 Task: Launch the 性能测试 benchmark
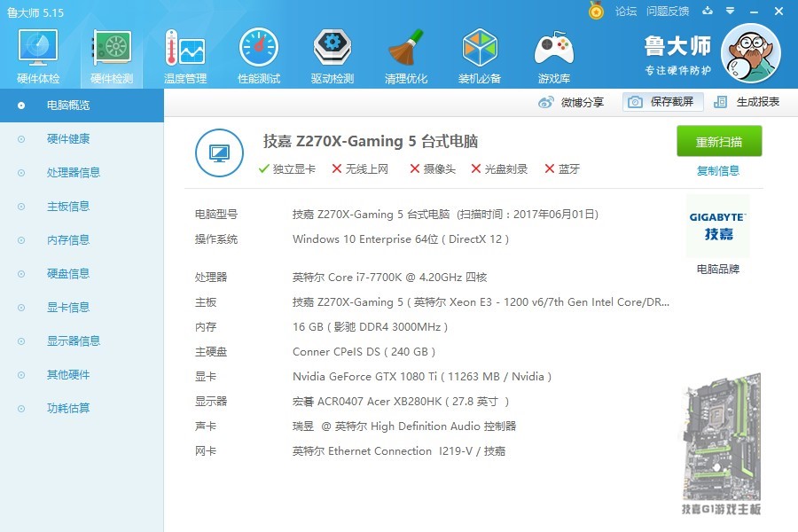pos(258,53)
